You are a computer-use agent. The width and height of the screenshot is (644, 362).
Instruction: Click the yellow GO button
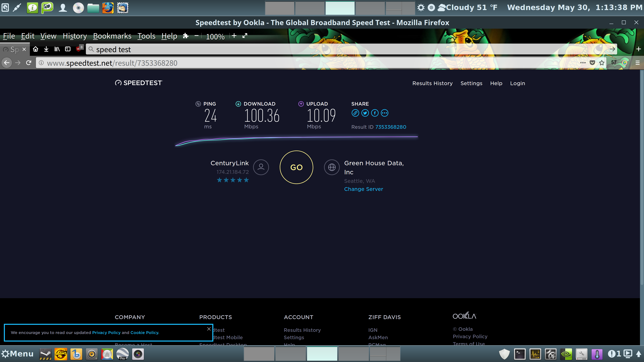296,167
